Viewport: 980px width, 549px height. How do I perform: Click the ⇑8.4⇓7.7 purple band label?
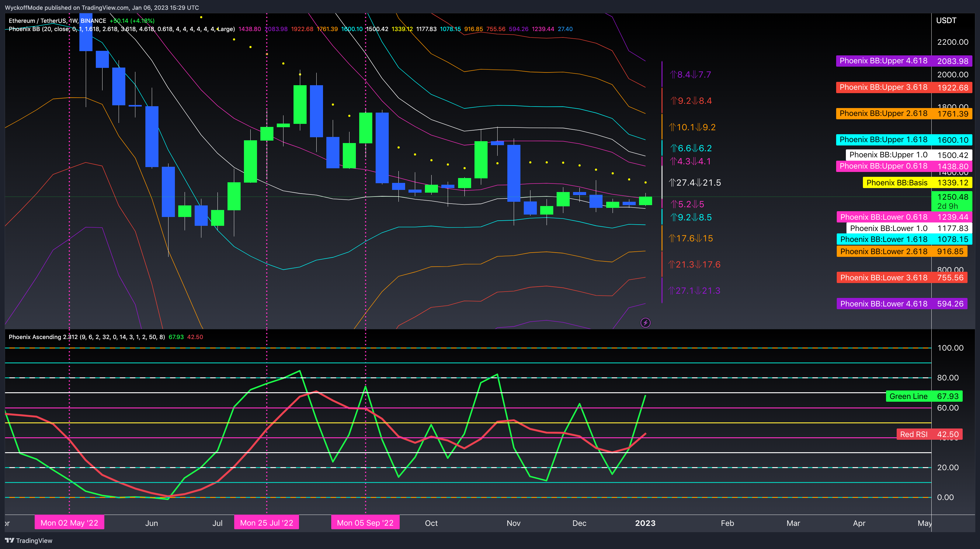coord(690,75)
